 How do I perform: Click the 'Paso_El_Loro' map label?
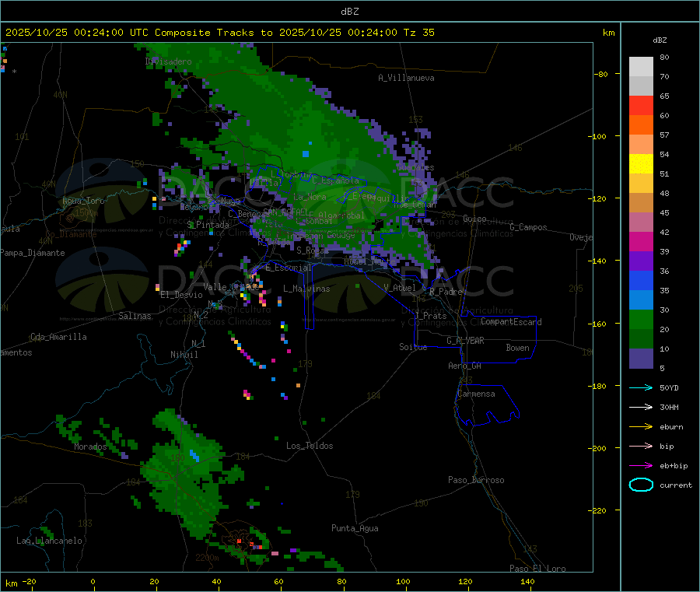pyautogui.click(x=538, y=569)
